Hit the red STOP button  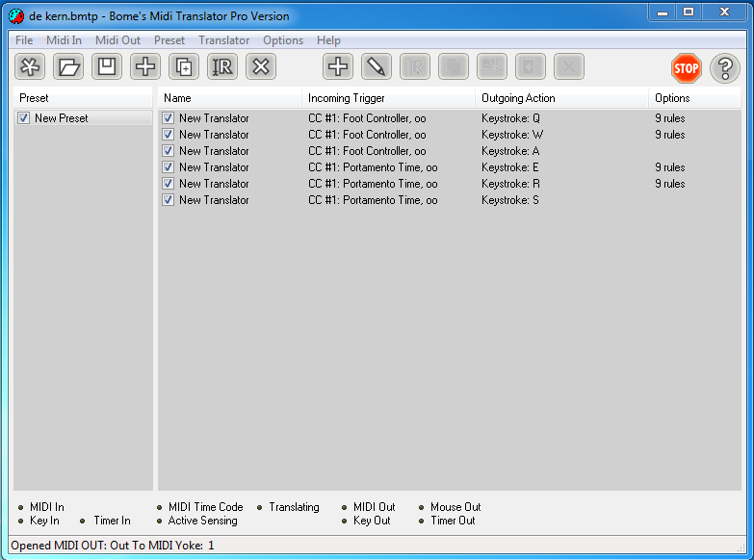[686, 68]
